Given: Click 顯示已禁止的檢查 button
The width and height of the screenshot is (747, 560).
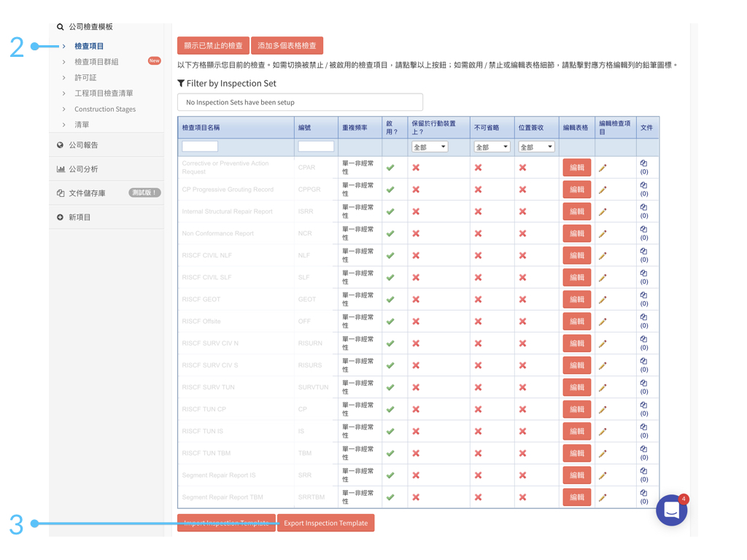Looking at the screenshot, I should point(214,46).
